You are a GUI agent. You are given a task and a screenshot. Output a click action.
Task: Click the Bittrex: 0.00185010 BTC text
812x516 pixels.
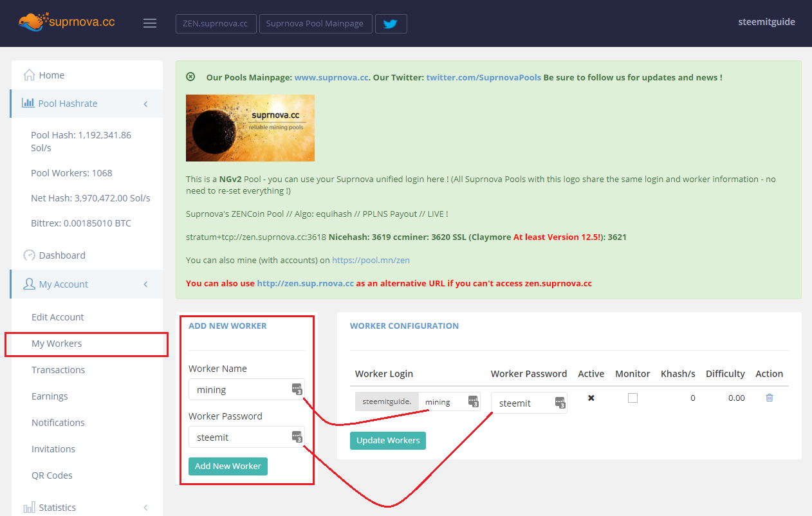tap(81, 223)
